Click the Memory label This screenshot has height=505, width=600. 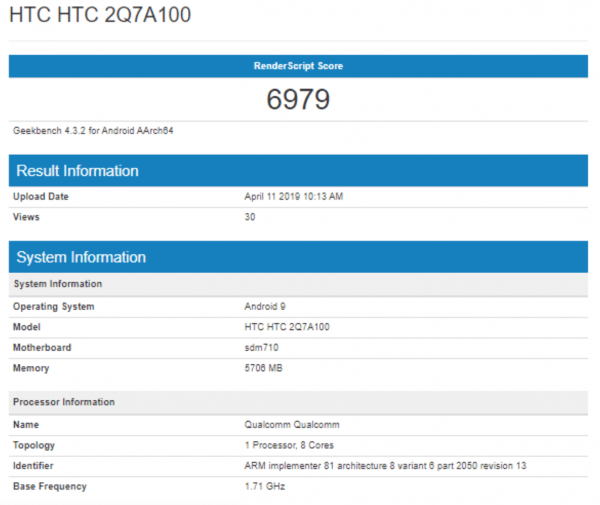click(31, 368)
